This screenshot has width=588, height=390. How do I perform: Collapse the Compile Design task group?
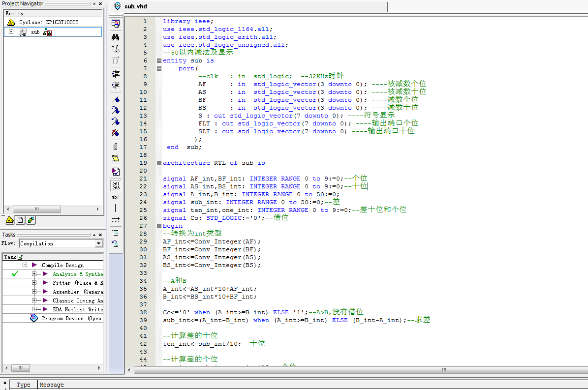point(25,265)
